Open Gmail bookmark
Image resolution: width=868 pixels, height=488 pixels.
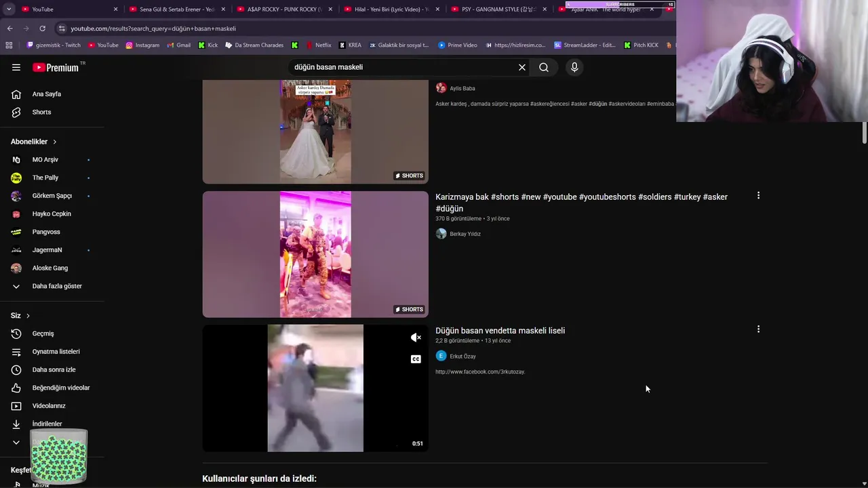pyautogui.click(x=178, y=45)
